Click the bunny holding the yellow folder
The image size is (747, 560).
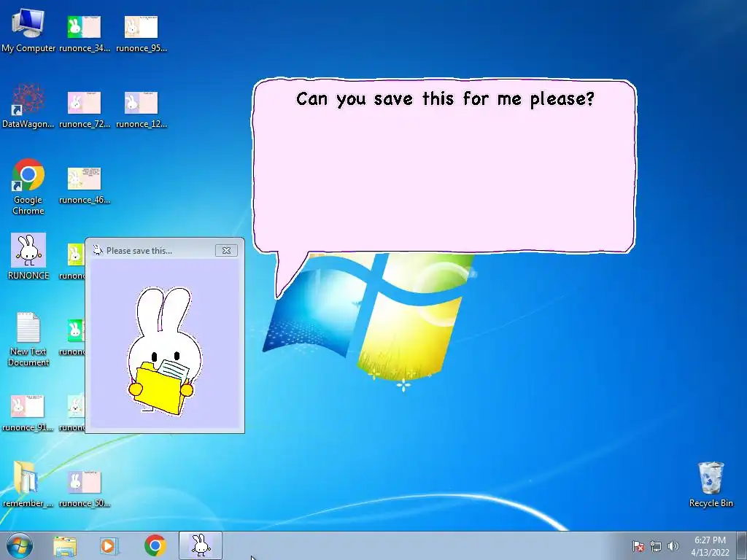tap(164, 351)
